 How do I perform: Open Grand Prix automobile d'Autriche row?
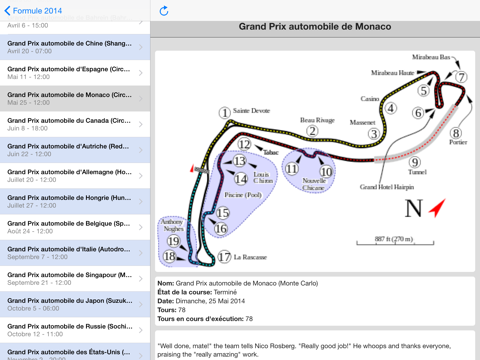[x=75, y=150]
